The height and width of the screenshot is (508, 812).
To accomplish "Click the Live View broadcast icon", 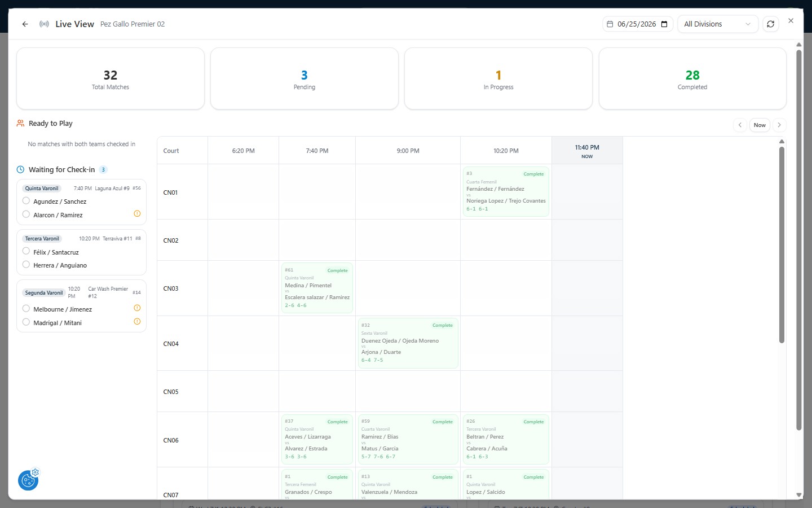I will (x=44, y=24).
